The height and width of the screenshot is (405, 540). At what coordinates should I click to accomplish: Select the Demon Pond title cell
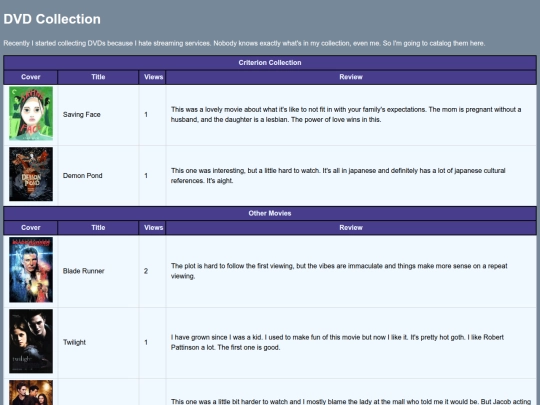[98, 176]
